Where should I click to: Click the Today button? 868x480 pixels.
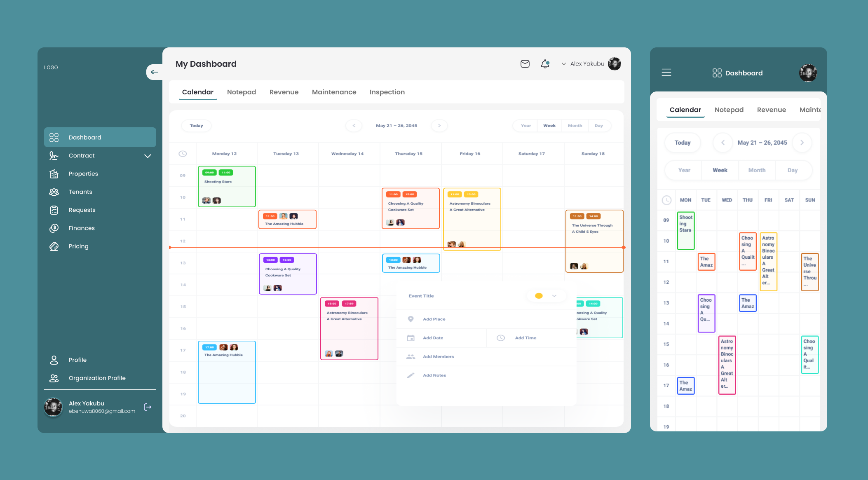pos(196,125)
